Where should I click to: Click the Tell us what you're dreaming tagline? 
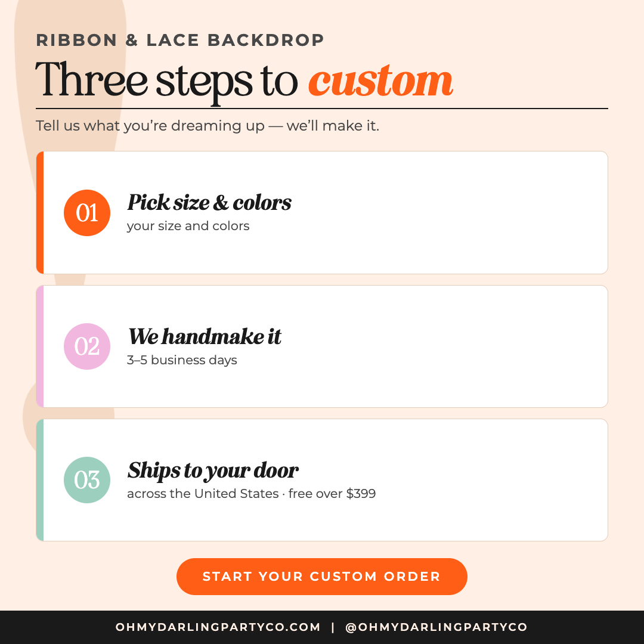point(208,126)
